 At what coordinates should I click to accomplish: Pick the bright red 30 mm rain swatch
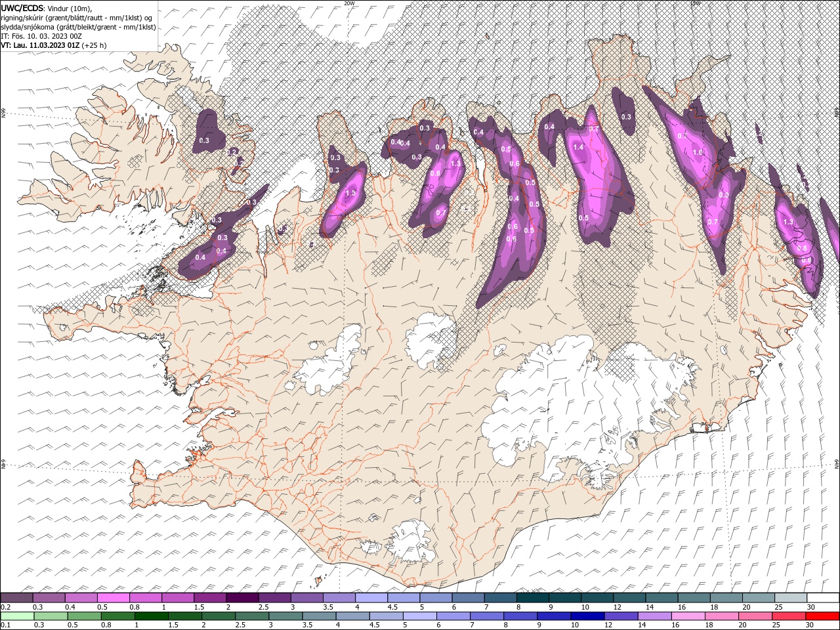pos(822,616)
